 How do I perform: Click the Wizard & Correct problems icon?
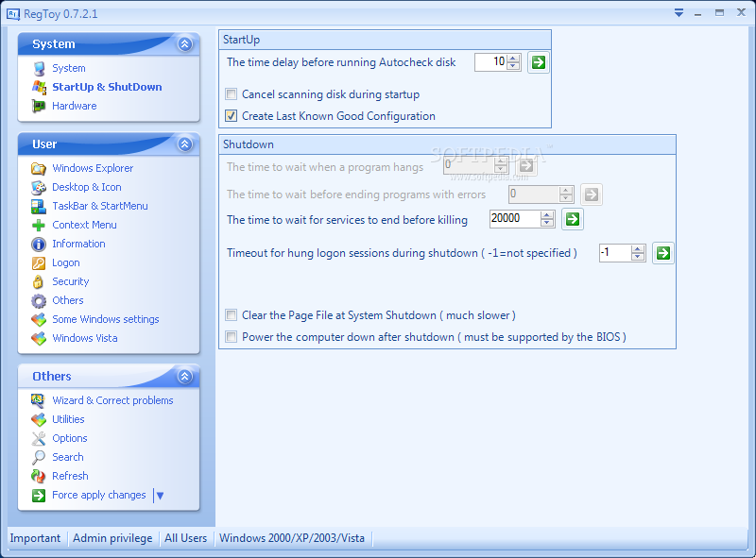(38, 400)
